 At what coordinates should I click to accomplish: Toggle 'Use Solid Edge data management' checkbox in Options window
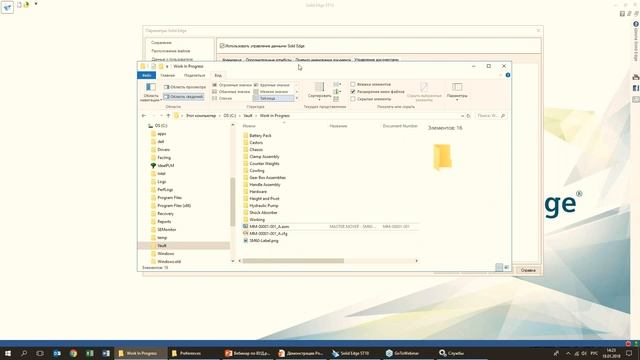point(222,46)
